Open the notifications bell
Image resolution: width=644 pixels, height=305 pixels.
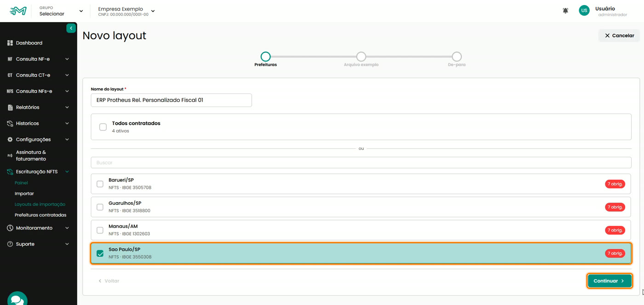click(565, 11)
